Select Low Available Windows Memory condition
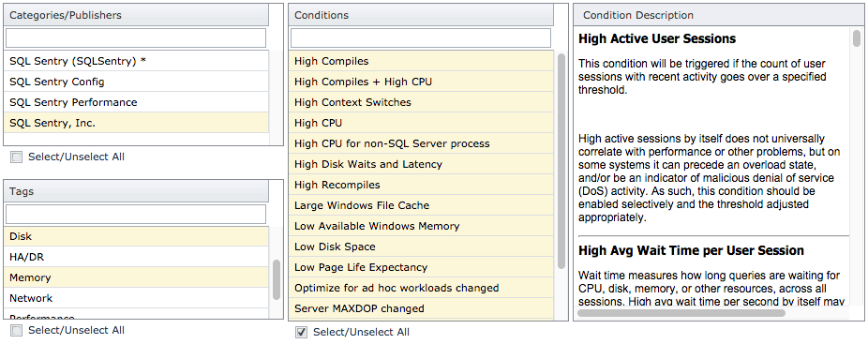868x344 pixels. pos(421,226)
